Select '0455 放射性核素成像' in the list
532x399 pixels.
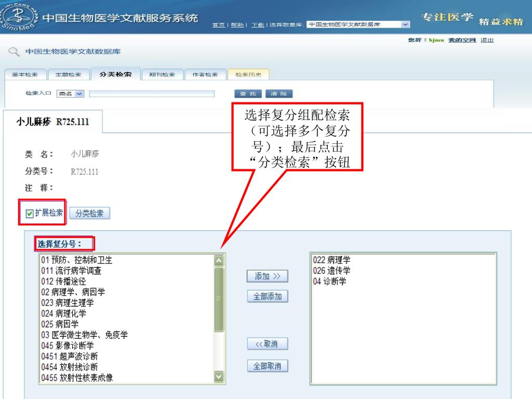127,378
